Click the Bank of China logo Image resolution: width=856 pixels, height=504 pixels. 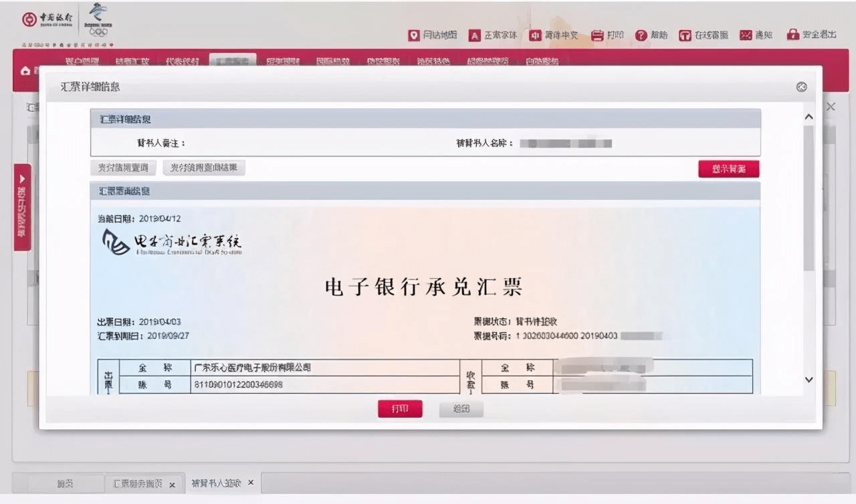(47, 19)
